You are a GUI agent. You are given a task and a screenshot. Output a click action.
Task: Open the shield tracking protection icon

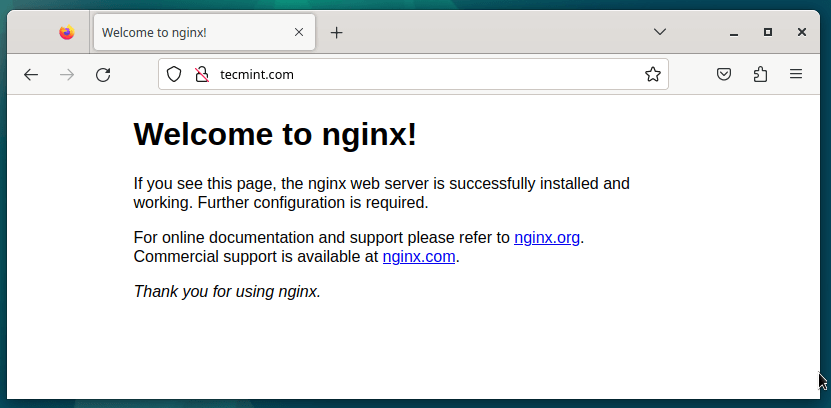[174, 74]
